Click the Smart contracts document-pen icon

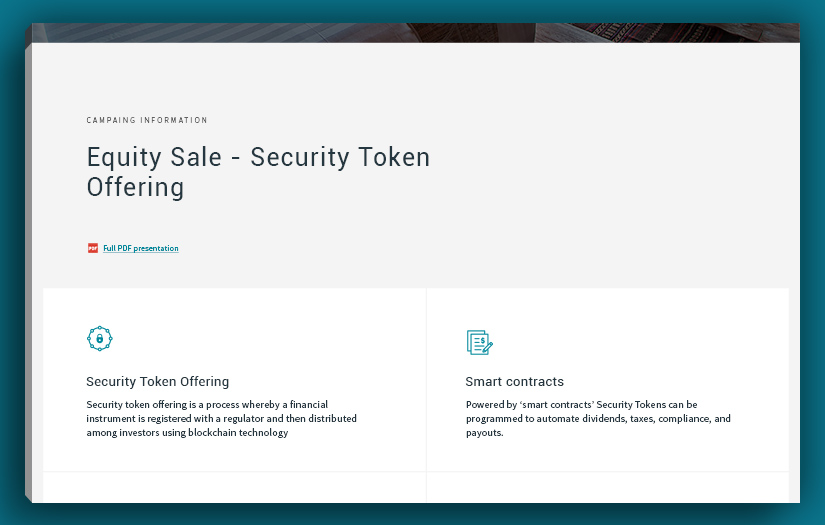(x=479, y=342)
